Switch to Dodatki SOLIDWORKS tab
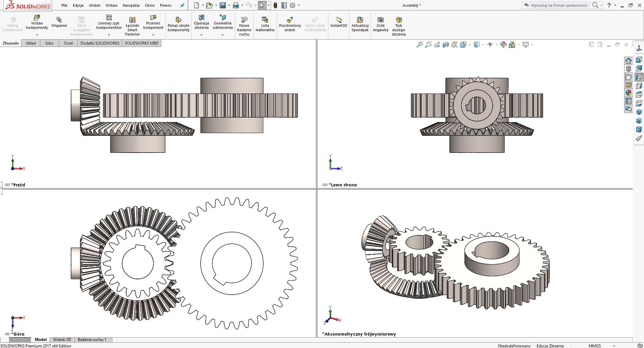 tap(100, 43)
